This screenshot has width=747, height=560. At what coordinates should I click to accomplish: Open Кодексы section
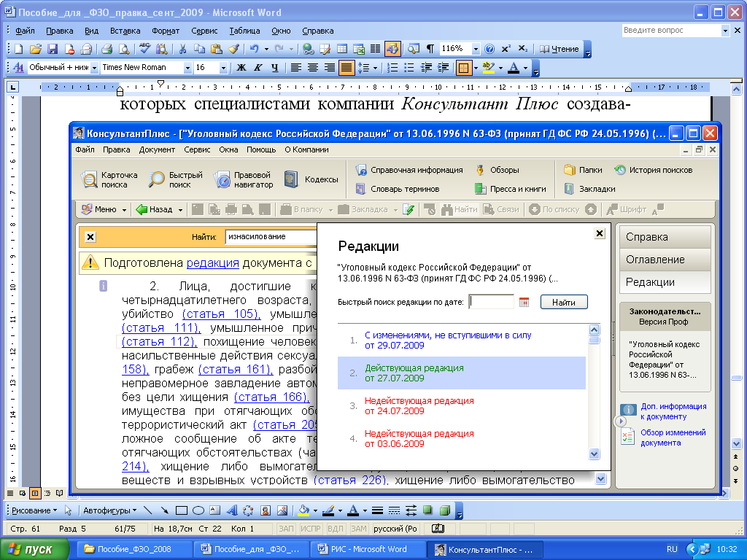pos(311,179)
